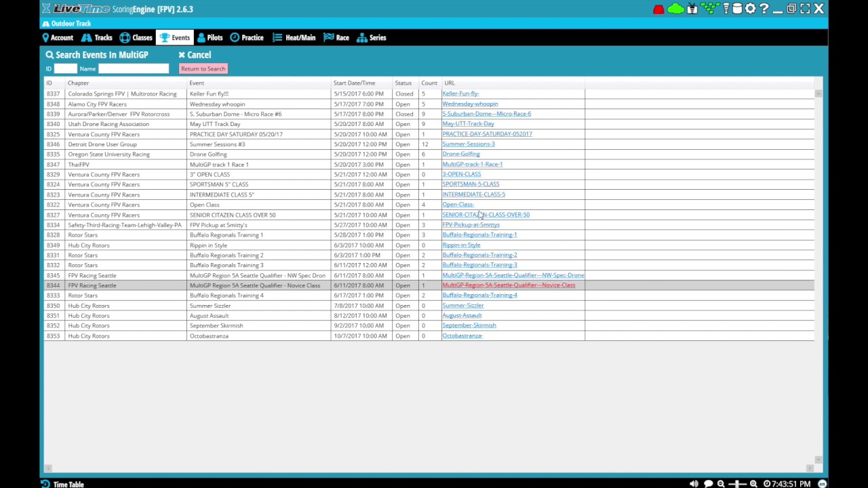Open settings gear icon
Image resolution: width=868 pixels, height=488 pixels.
click(x=750, y=9)
